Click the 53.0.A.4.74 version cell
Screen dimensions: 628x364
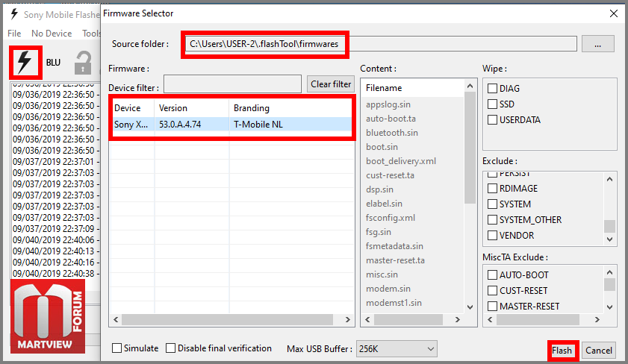coord(180,125)
